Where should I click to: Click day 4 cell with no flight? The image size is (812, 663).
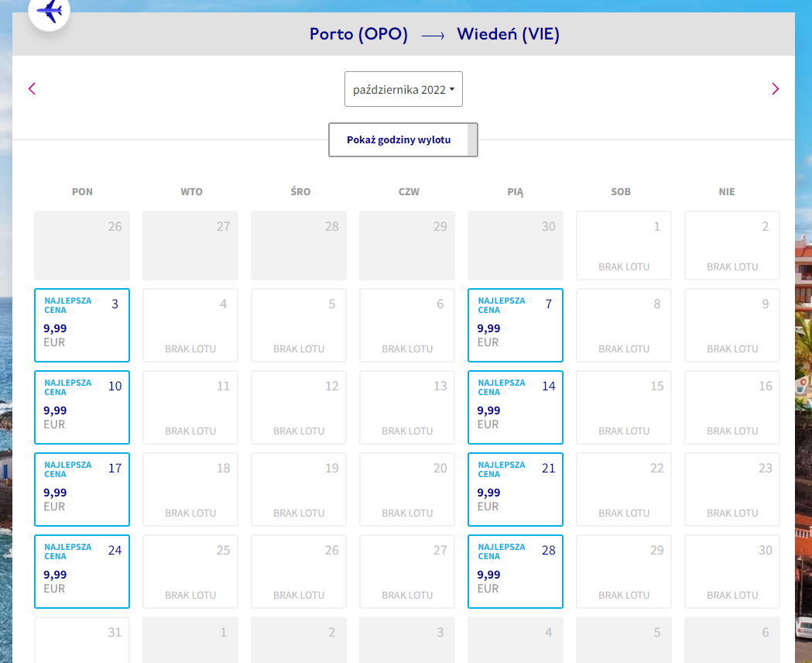[190, 325]
